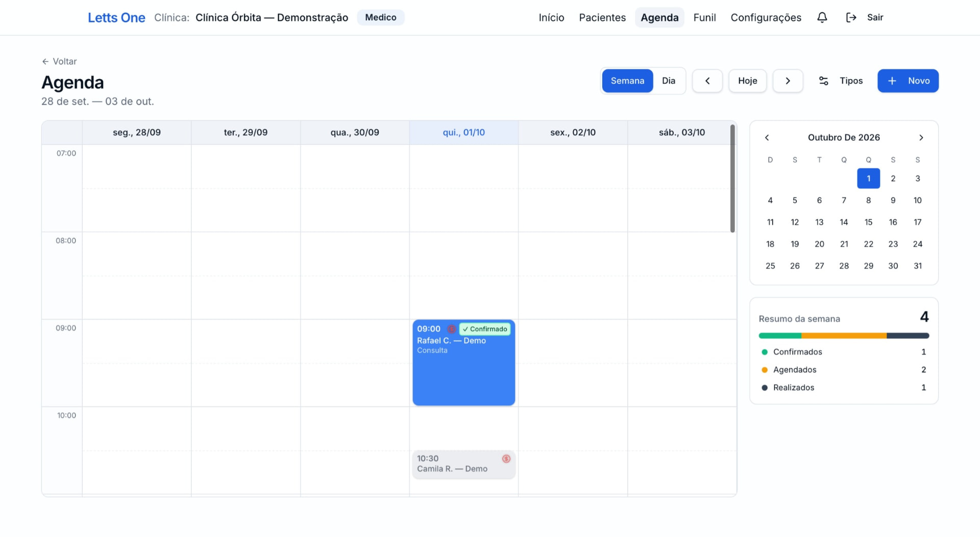Click the Resumo da semana heading

(x=799, y=319)
